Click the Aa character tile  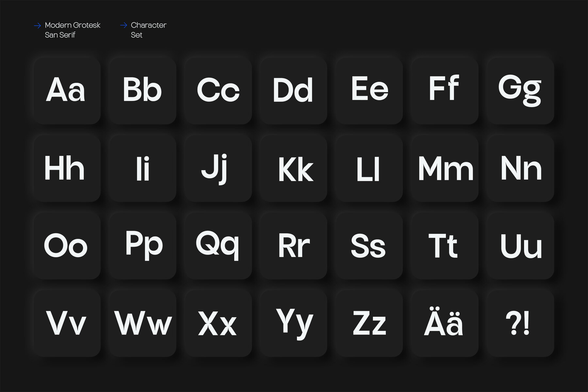67,91
